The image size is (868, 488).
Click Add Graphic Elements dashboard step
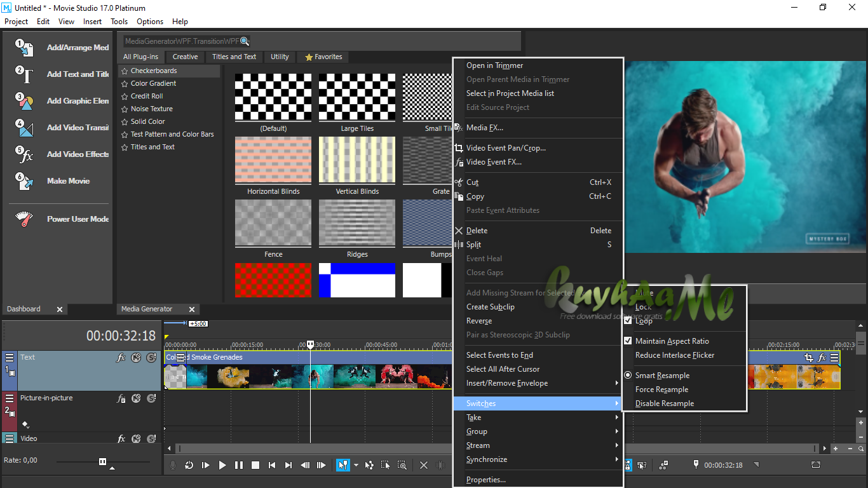click(x=62, y=101)
